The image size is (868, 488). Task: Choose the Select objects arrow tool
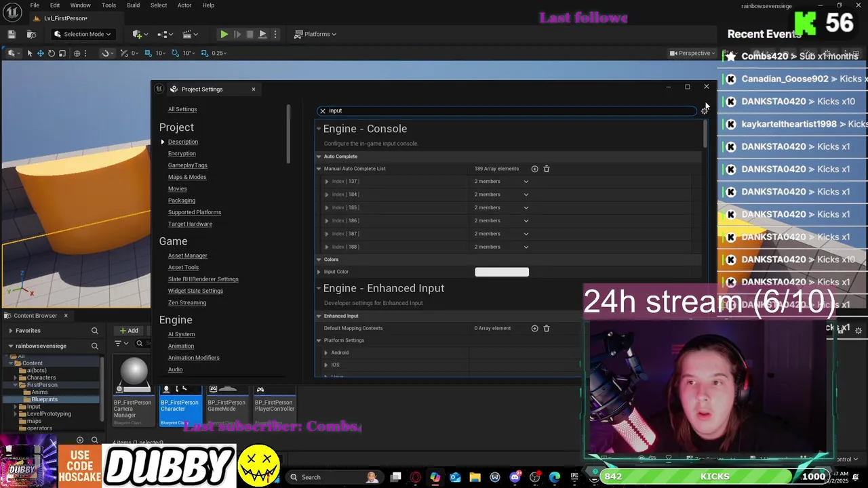click(x=30, y=53)
